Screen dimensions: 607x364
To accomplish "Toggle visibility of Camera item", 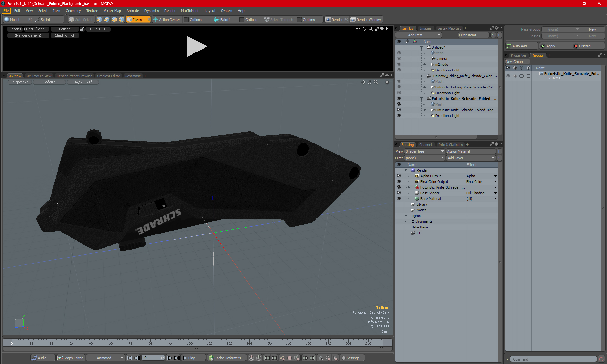I will [x=399, y=59].
